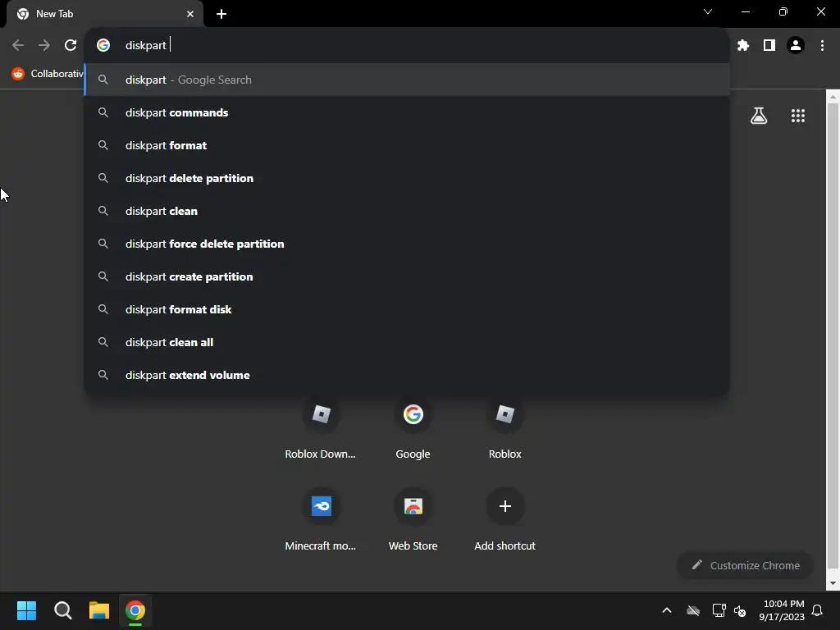Open the Roblox shortcut tile

pyautogui.click(x=504, y=428)
